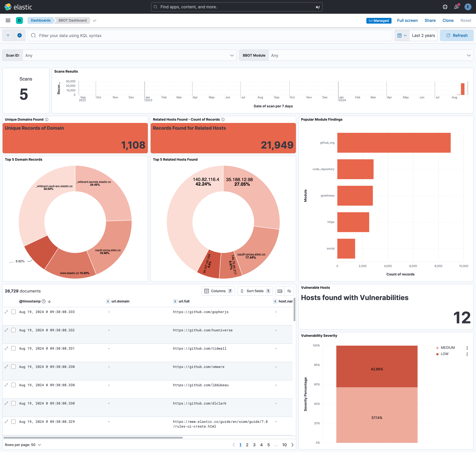Viewport: 476px width, 452px height.
Task: Open the calendar quick date menu
Action: 402,35
